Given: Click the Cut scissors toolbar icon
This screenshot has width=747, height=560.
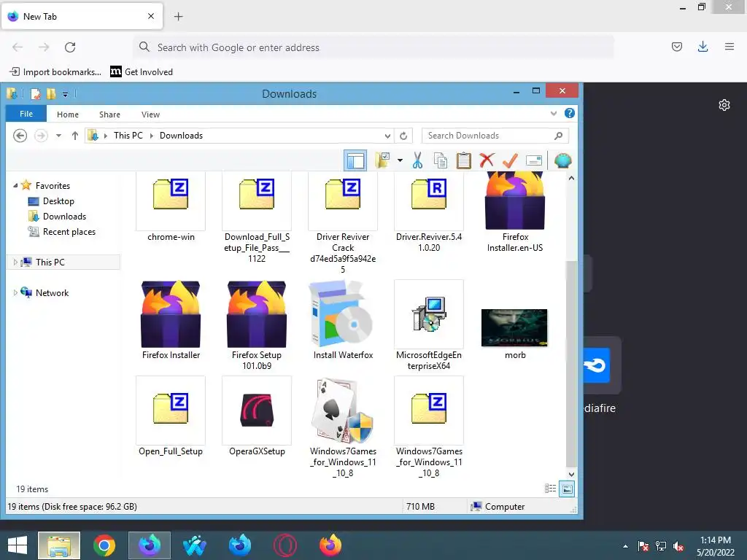Looking at the screenshot, I should point(417,160).
